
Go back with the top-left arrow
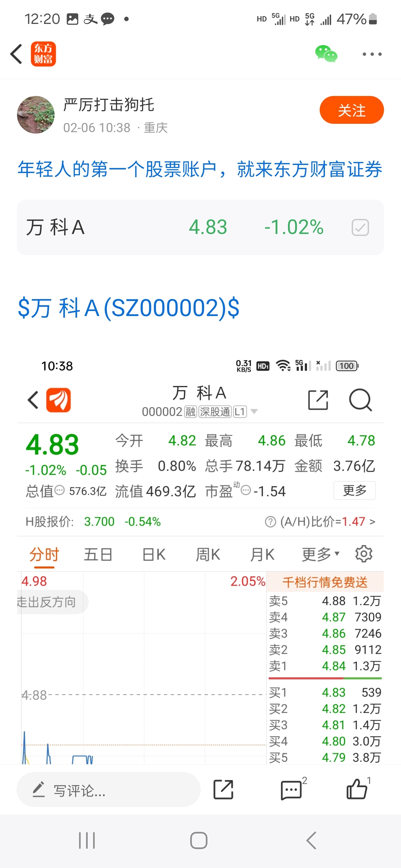(x=16, y=54)
